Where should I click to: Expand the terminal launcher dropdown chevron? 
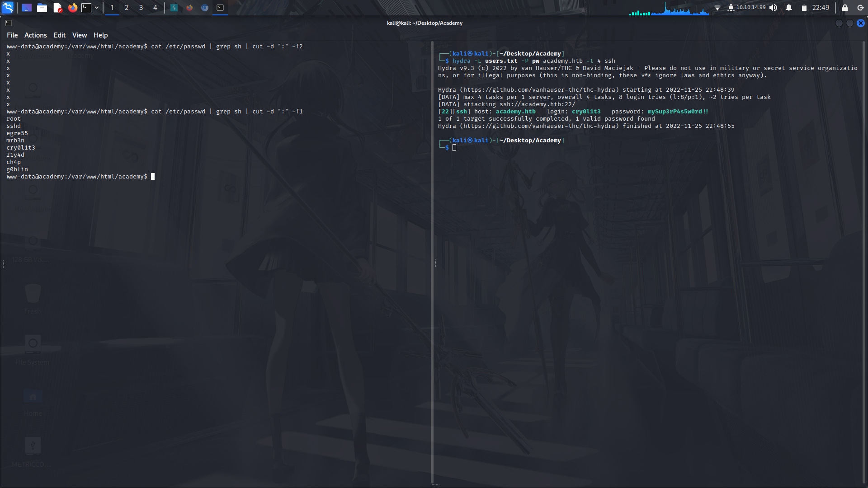[96, 8]
